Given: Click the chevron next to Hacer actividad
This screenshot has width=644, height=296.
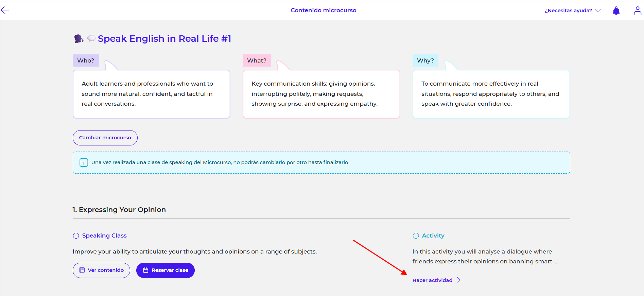Looking at the screenshot, I should coord(458,280).
